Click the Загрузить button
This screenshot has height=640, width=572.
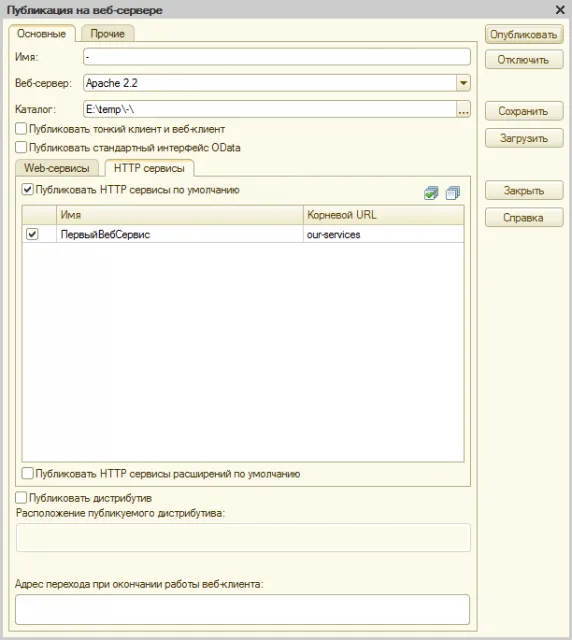524,138
